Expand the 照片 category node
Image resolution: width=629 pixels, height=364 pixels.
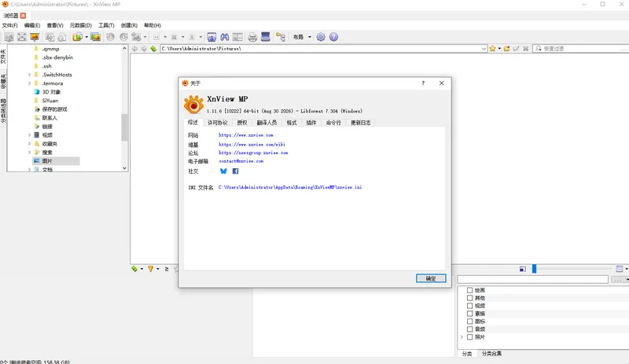pos(462,337)
